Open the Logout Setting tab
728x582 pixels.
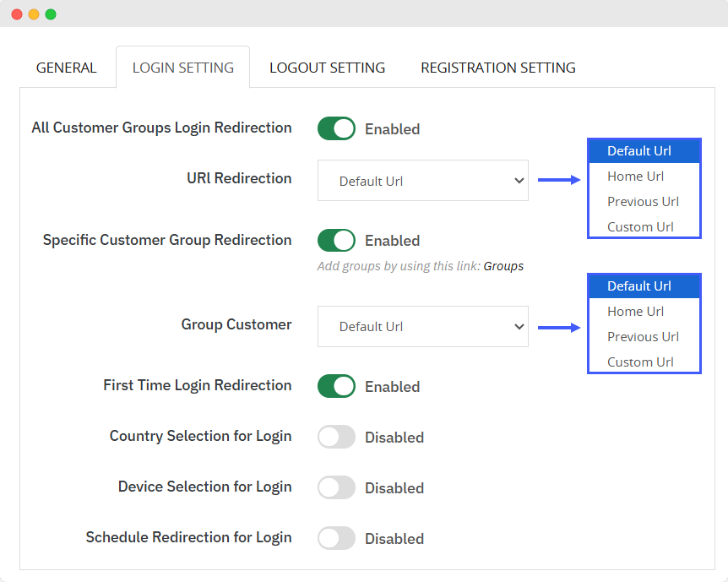coord(327,68)
